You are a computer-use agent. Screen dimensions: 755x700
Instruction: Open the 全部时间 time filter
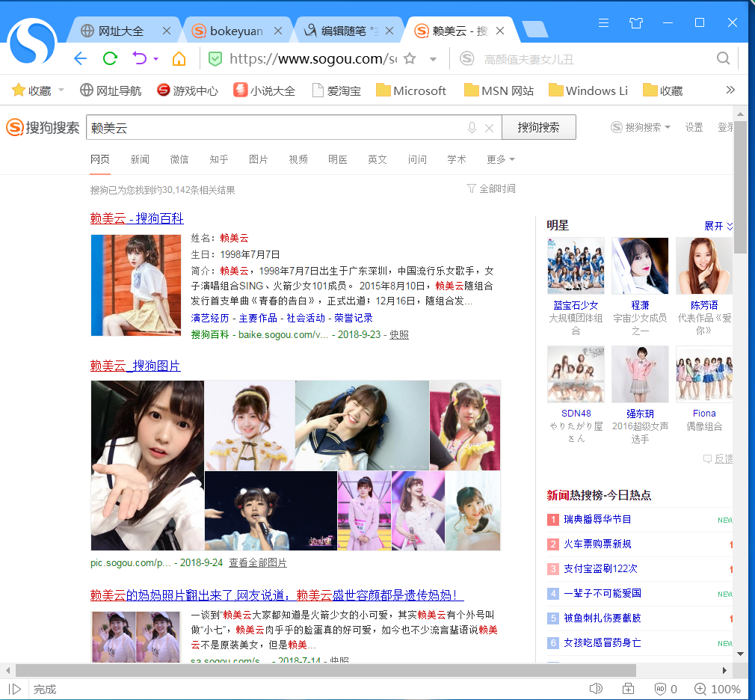(491, 189)
